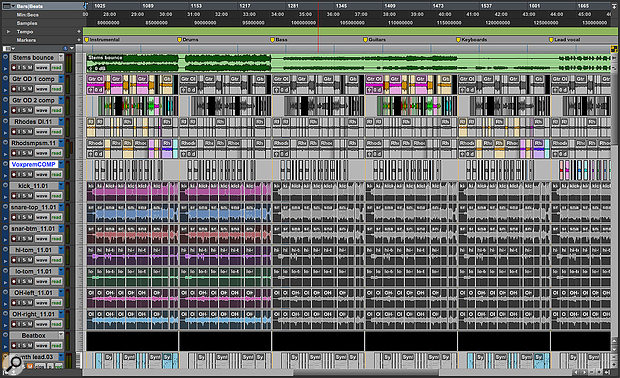The height and width of the screenshot is (378, 620).
Task: Select the OH-right_11.01 track name
Action: (x=33, y=314)
